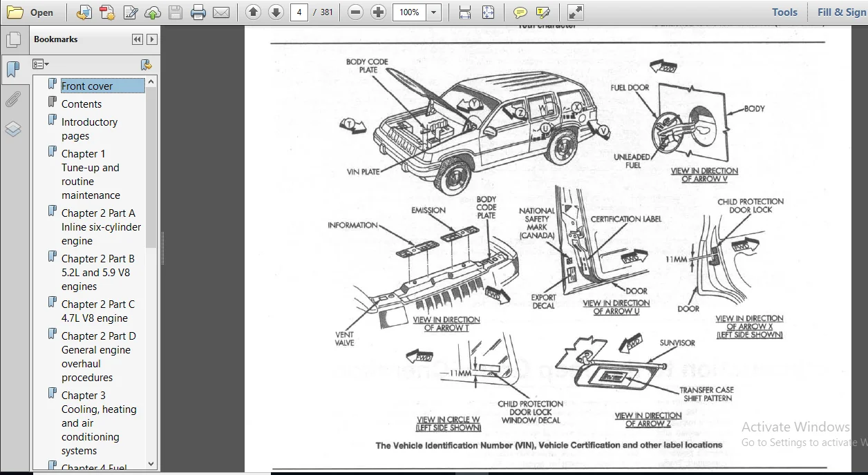The width and height of the screenshot is (868, 475).
Task: Open the zoom level dropdown arrow
Action: click(x=434, y=12)
